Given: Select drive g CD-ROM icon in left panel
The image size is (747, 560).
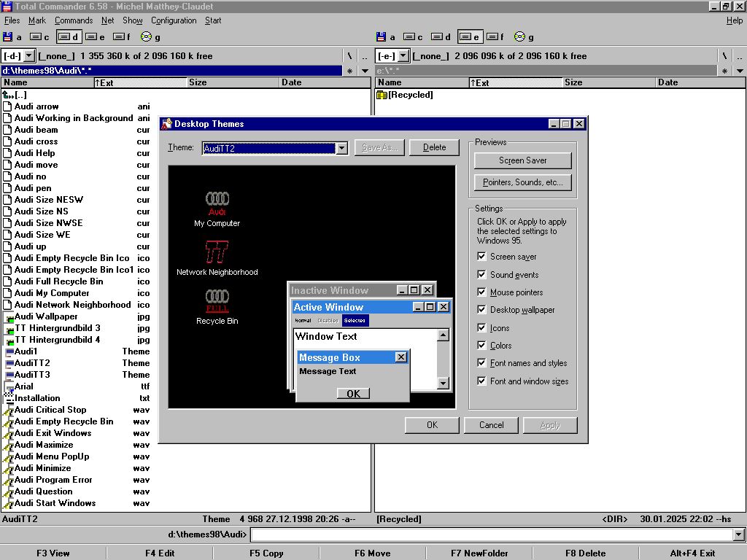Looking at the screenshot, I should pyautogui.click(x=146, y=36).
